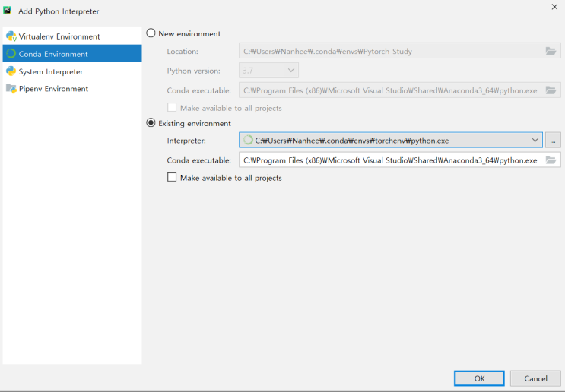
Task: Click the PyCharm icon in title bar
Action: click(x=7, y=11)
